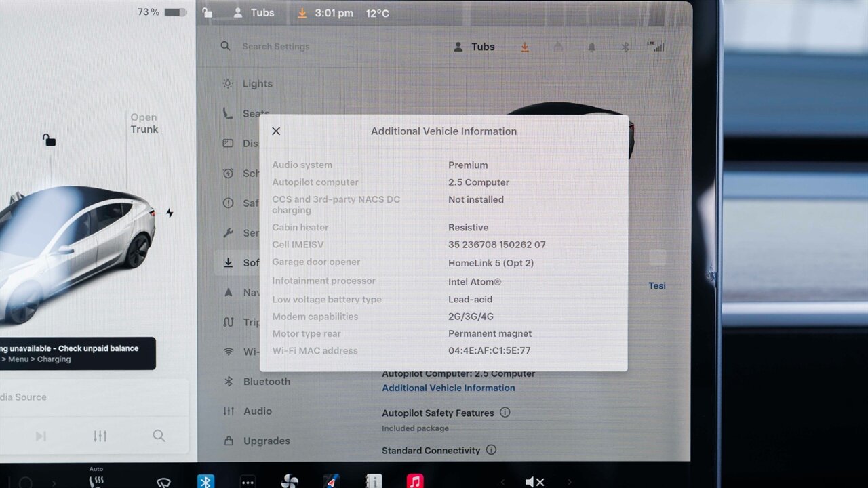
Task: Tap the windshield wiper icon
Action: tap(163, 482)
